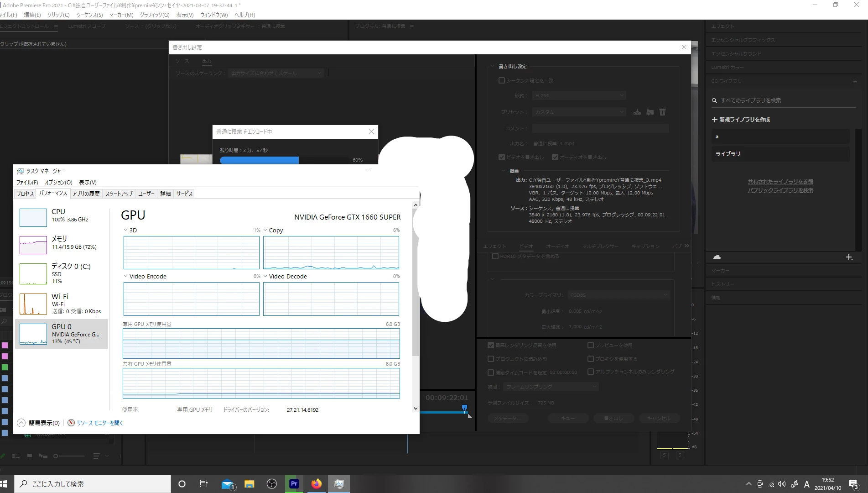868x493 pixels.
Task: Open Mail app on taskbar
Action: tap(227, 484)
